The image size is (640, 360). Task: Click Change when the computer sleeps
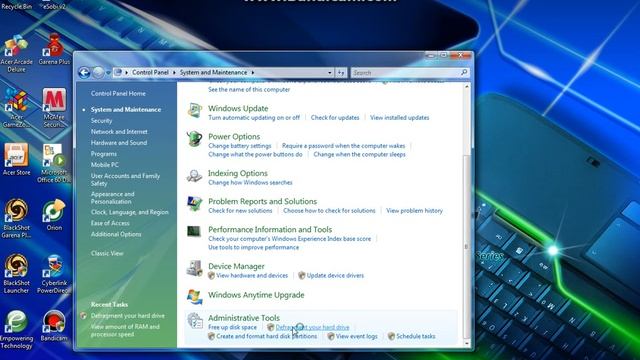pos(359,154)
